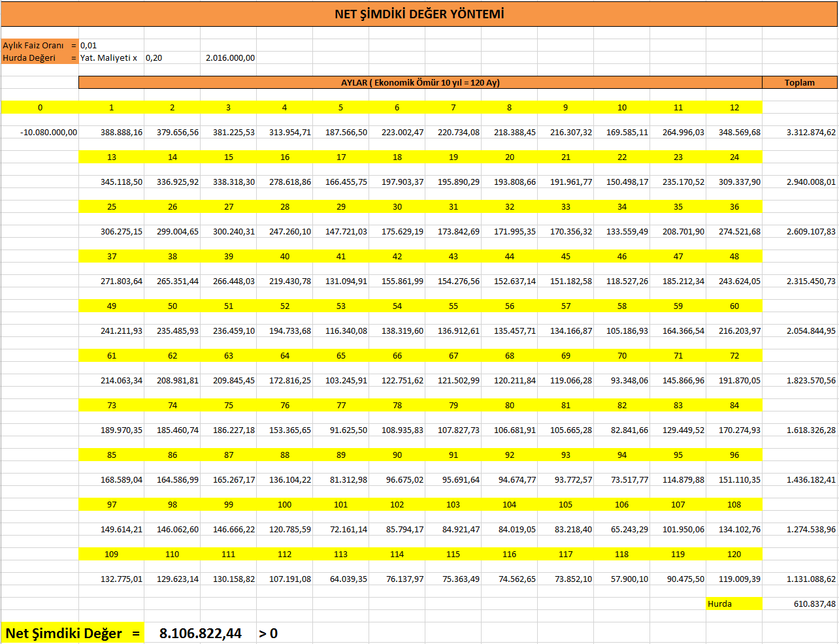Select the title cell NET ŞİMDİKİ DEĞER YÖNTEMİ
Image resolution: width=839 pixels, height=644 pixels.
pyautogui.click(x=419, y=14)
